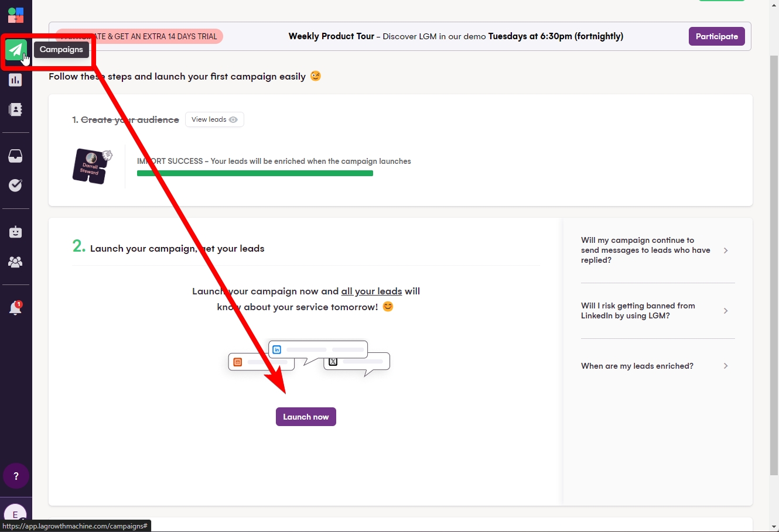Open the team members icon
Image resolution: width=779 pixels, height=532 pixels.
tap(16, 262)
